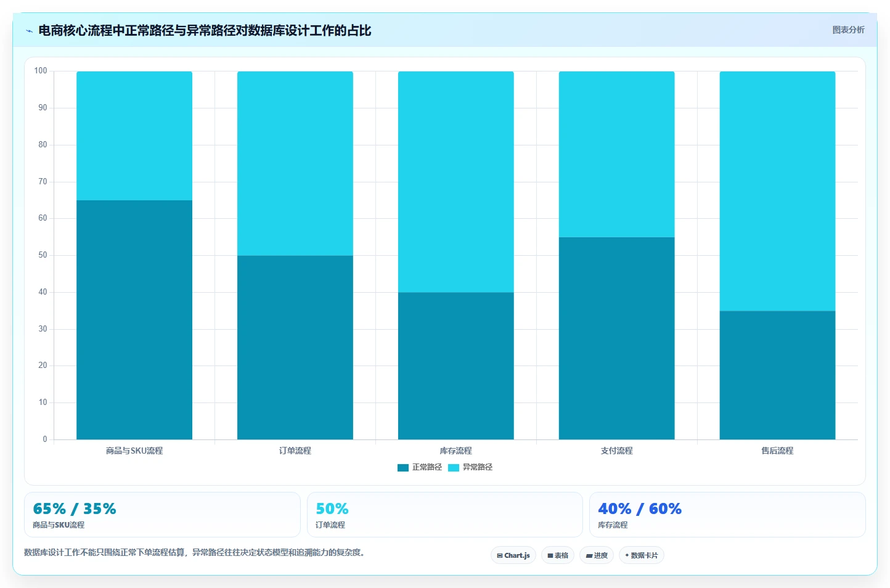Click the y-axis tick label 90
Viewport: 890px width, 588px height.
click(x=43, y=108)
